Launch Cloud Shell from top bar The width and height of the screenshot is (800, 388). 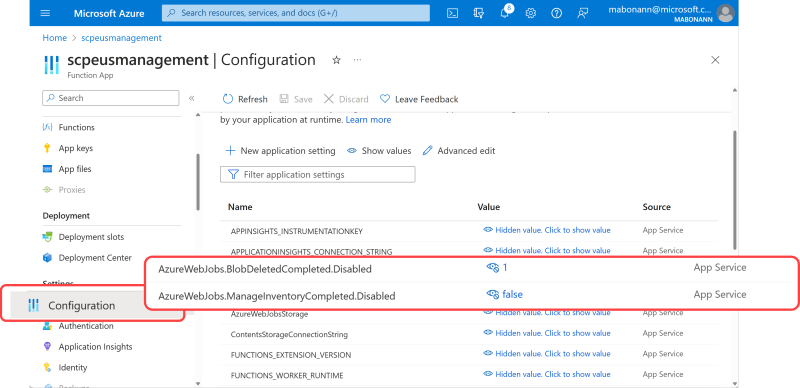pyautogui.click(x=452, y=13)
